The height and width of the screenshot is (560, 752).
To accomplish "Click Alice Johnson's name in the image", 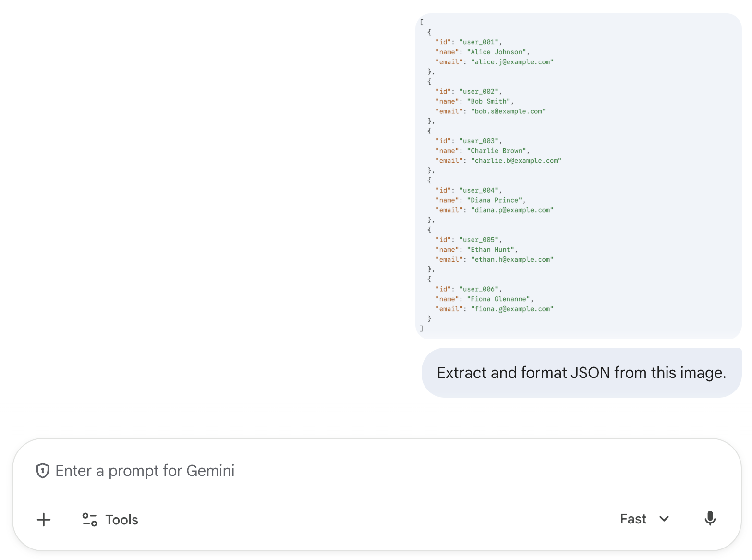I will pyautogui.click(x=497, y=52).
